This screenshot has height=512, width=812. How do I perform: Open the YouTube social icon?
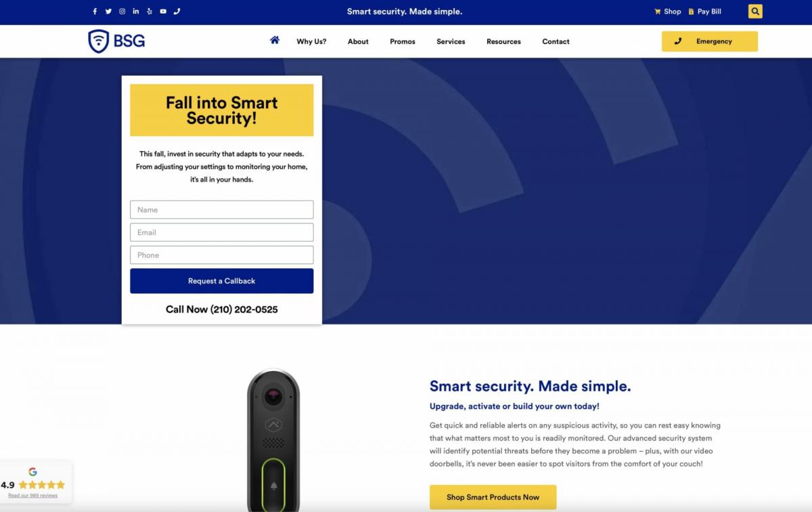click(x=163, y=12)
